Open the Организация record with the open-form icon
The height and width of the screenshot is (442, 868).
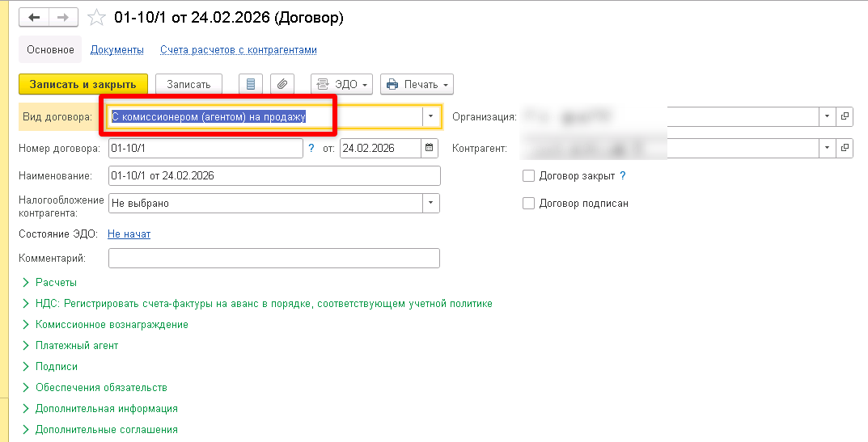pos(845,116)
